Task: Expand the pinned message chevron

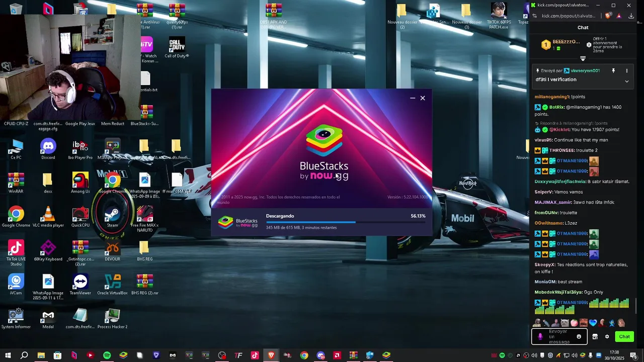Action: [627, 81]
